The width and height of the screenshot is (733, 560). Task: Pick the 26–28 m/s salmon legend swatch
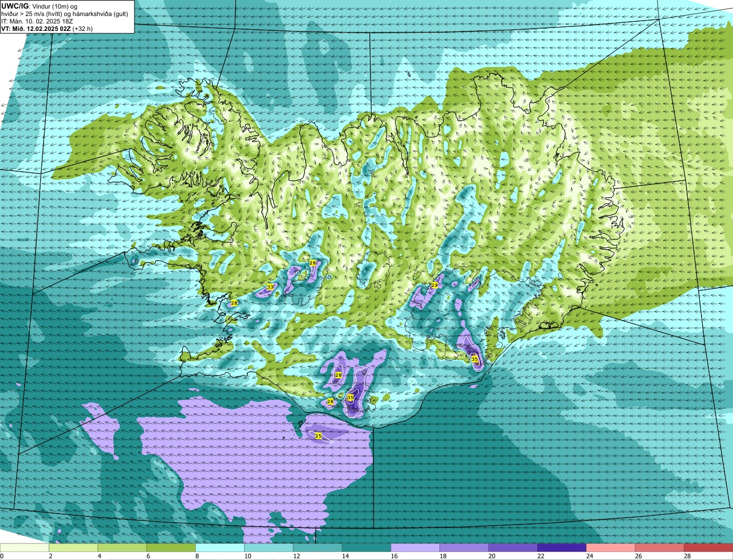coord(660,547)
